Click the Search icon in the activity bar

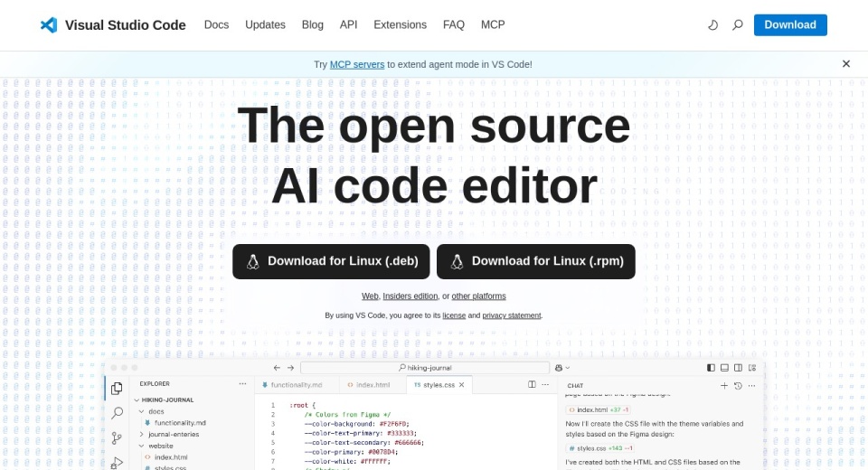pos(117,413)
